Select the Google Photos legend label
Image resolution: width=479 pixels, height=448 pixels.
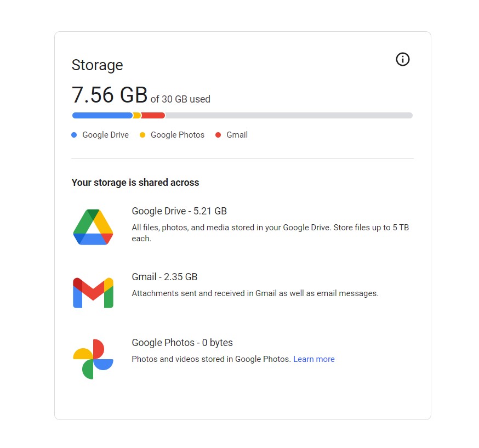(177, 135)
